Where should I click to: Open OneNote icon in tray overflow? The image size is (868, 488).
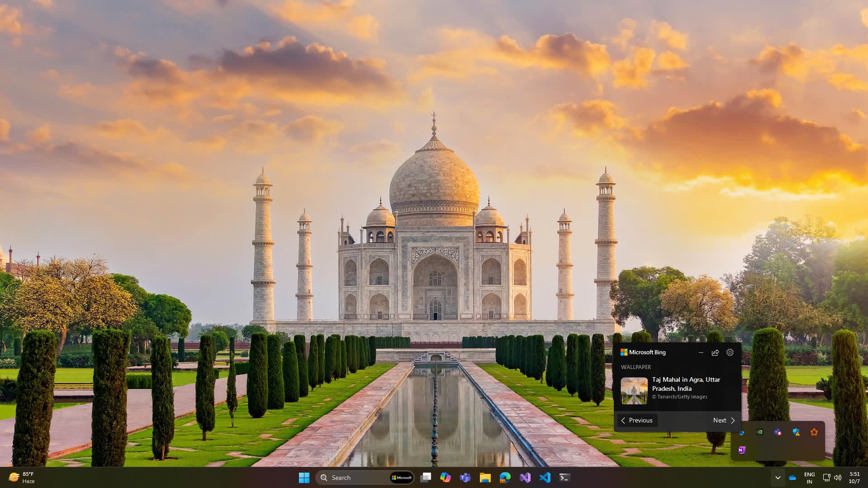click(x=741, y=450)
